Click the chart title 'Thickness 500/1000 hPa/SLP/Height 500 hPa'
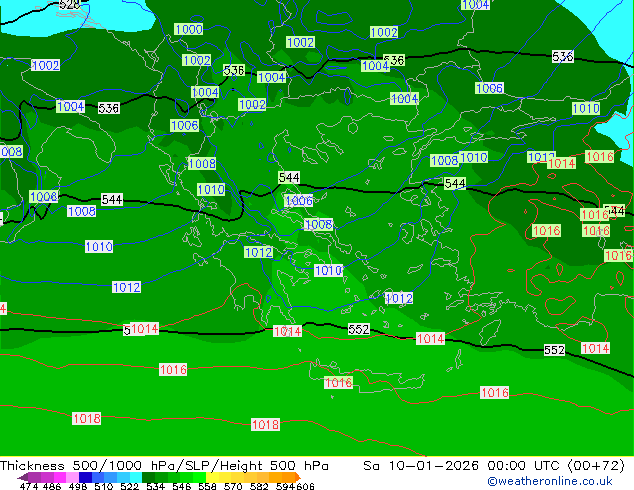Image resolution: width=634 pixels, height=490 pixels. [x=164, y=466]
